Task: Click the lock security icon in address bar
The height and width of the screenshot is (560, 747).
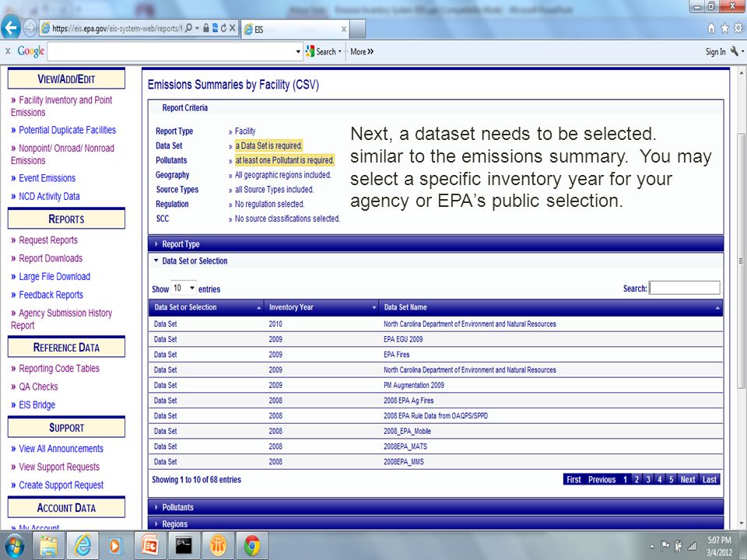Action: tap(205, 28)
